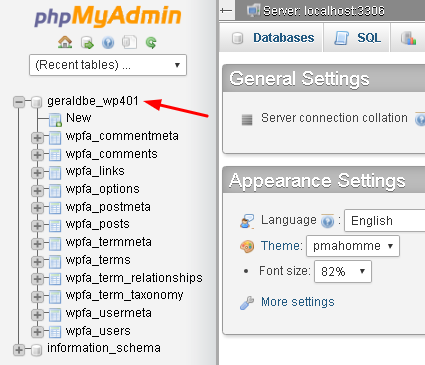Open the wpfa_termmeta table

(109, 242)
